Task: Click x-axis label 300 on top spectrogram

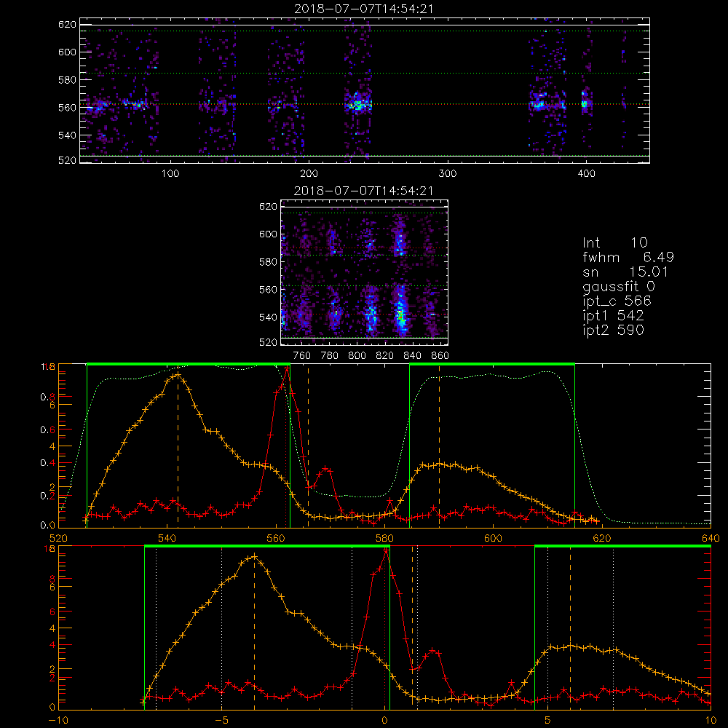Action: [x=448, y=174]
